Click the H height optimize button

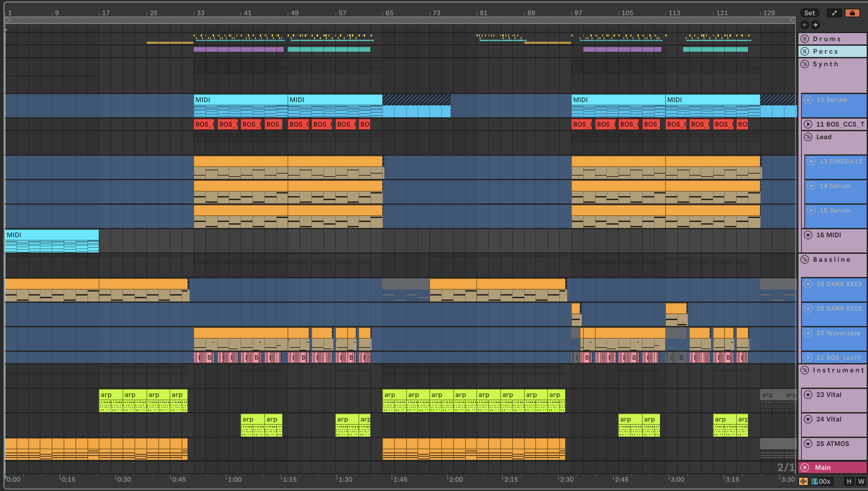pos(849,481)
